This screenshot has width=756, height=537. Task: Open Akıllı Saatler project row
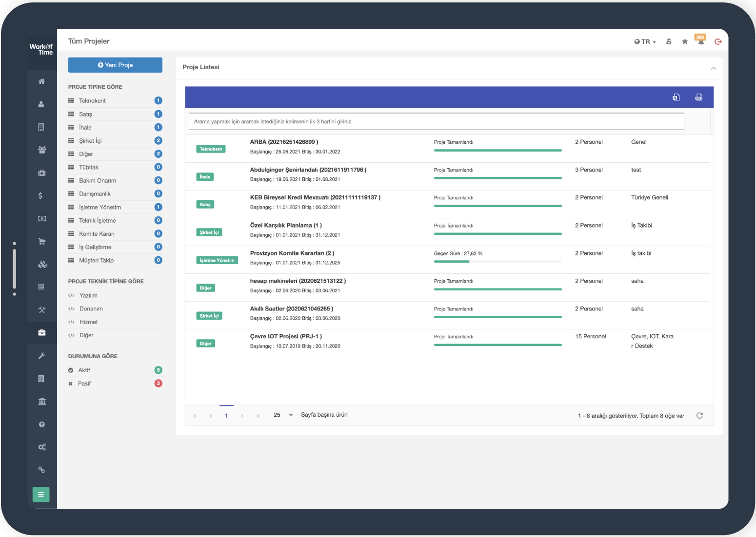pos(447,315)
